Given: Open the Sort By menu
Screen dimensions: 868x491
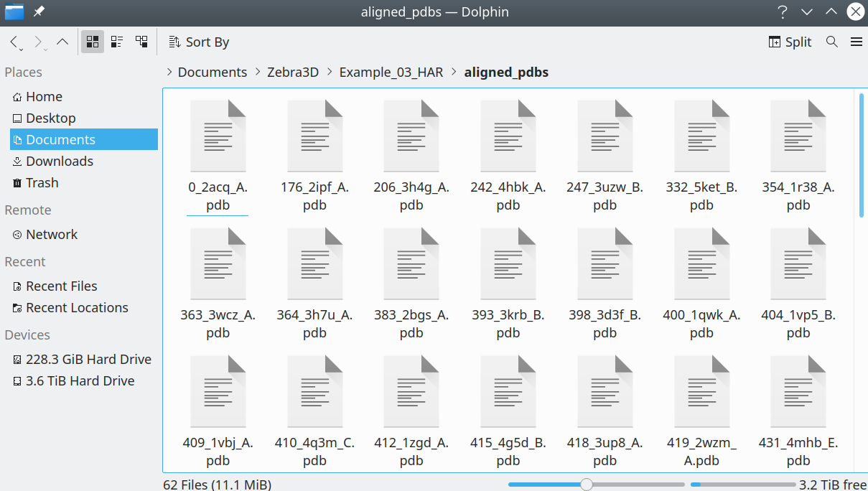Looking at the screenshot, I should pyautogui.click(x=199, y=42).
